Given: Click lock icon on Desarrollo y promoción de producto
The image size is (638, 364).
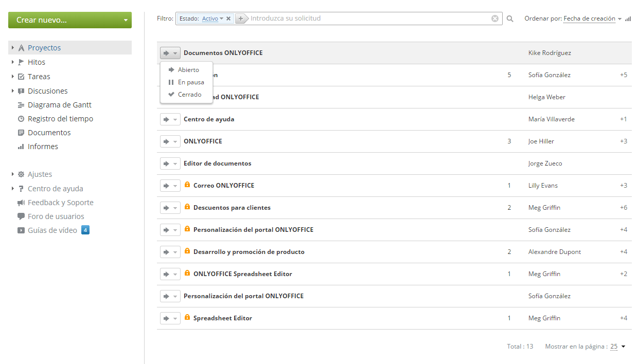Looking at the screenshot, I should click(x=187, y=251).
